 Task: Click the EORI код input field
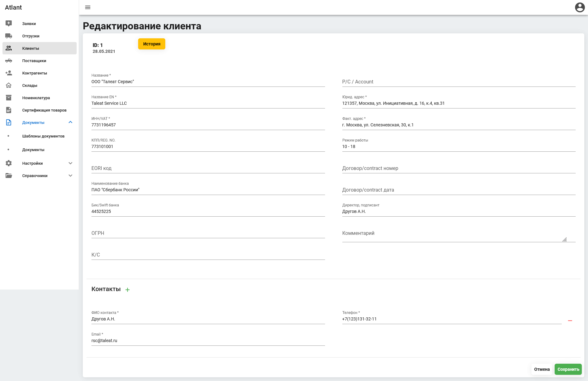click(x=208, y=168)
